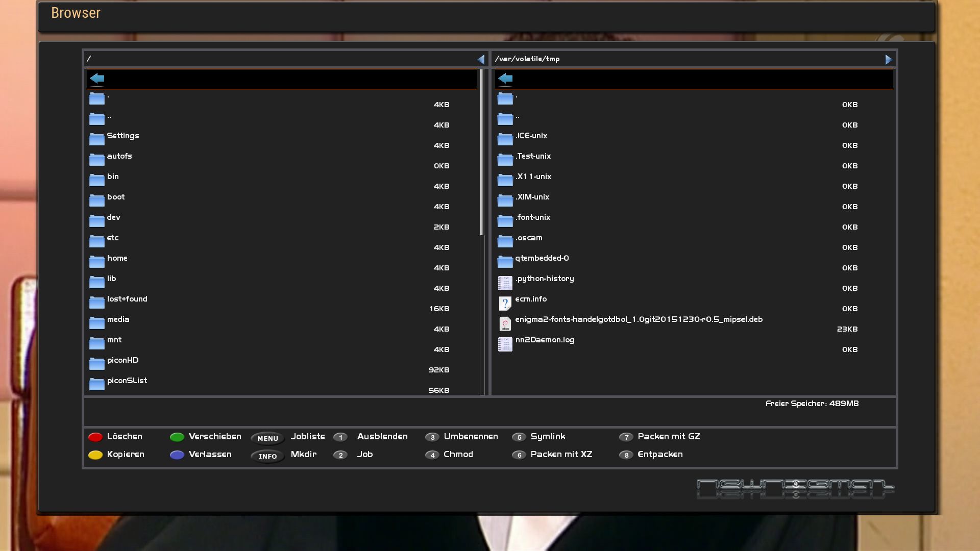The height and width of the screenshot is (551, 980).
Task: Click the right pane back arrow icon
Action: coord(505,79)
